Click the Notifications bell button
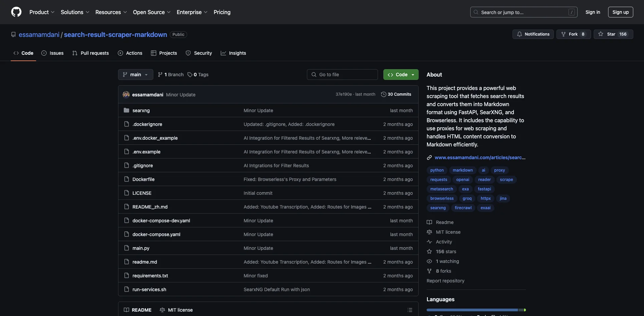Screen dimensions: 644x316 click(x=533, y=34)
